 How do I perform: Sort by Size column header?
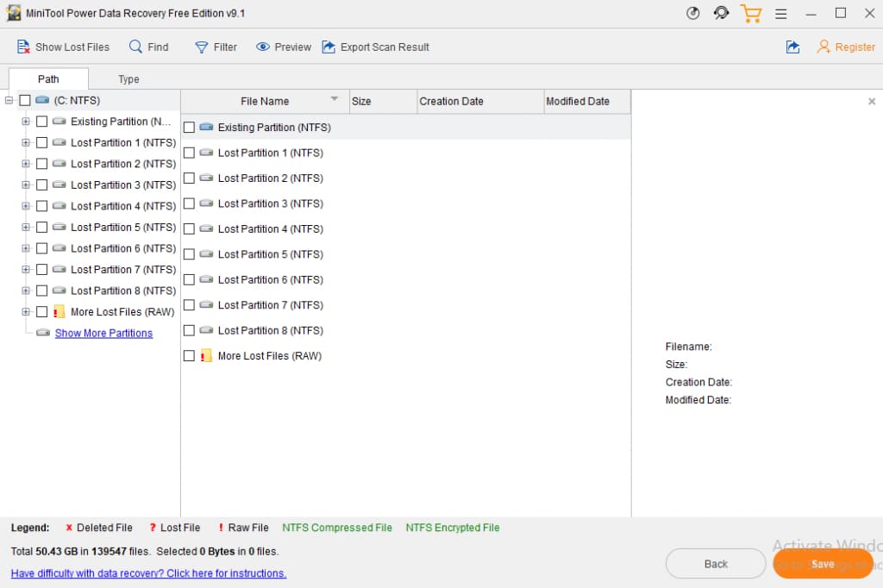[x=383, y=102]
